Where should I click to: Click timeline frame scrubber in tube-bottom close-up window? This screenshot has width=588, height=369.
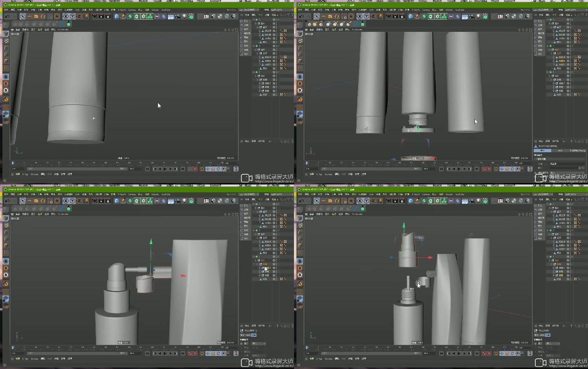[x=13, y=163]
